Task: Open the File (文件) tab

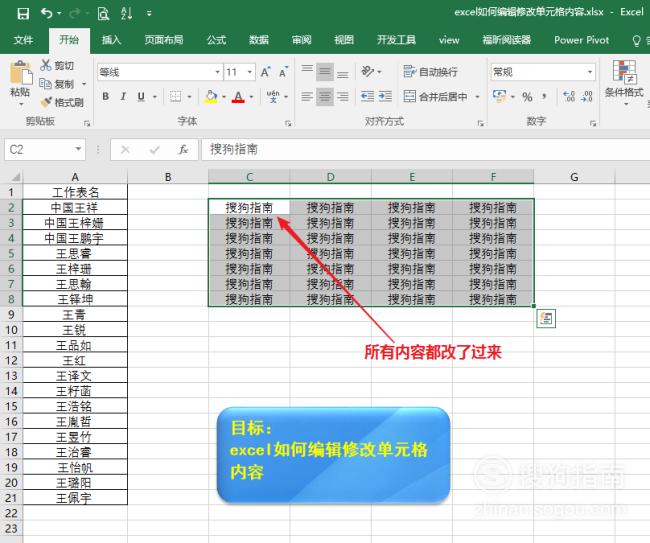Action: (x=23, y=40)
